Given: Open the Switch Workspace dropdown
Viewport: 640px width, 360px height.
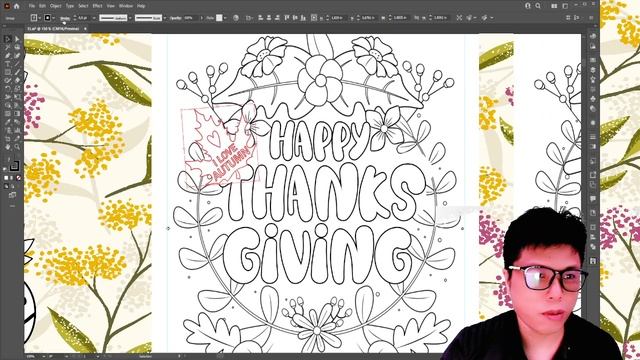Looking at the screenshot, I should 565,6.
